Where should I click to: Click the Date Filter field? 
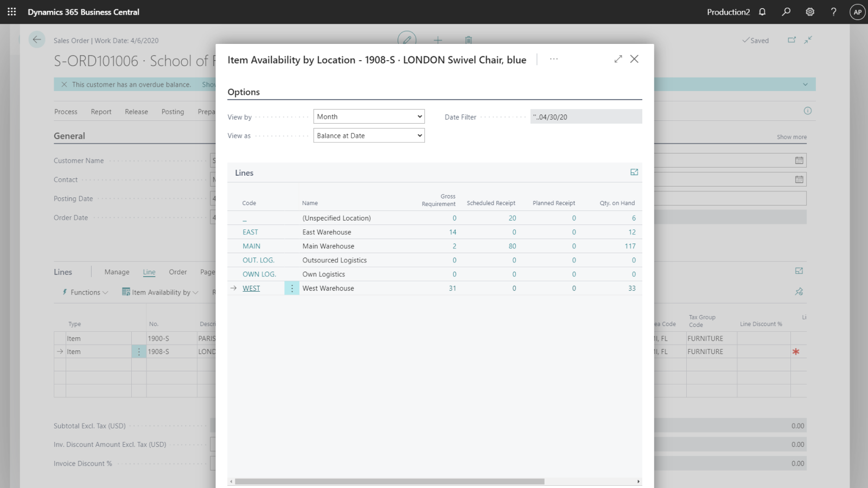click(586, 117)
